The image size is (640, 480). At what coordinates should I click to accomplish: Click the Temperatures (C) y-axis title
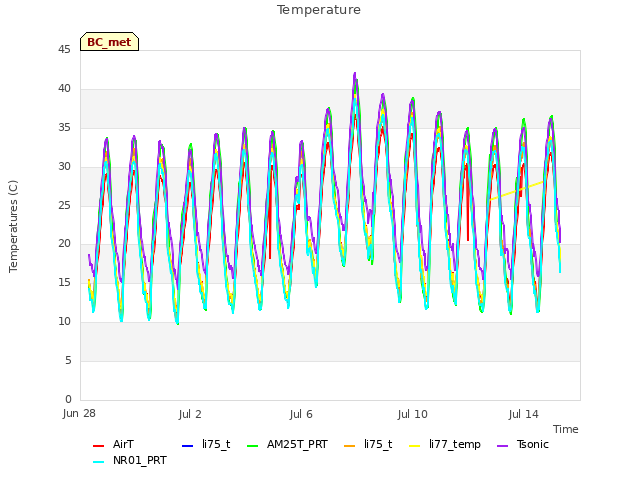tap(13, 226)
